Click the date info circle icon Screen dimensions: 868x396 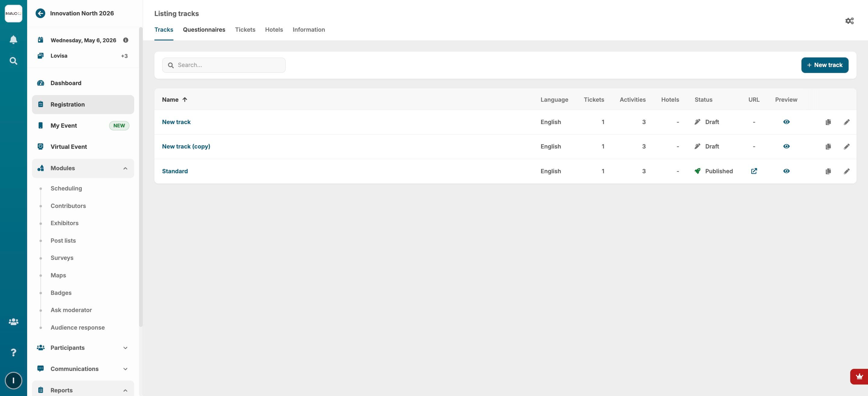pyautogui.click(x=126, y=40)
